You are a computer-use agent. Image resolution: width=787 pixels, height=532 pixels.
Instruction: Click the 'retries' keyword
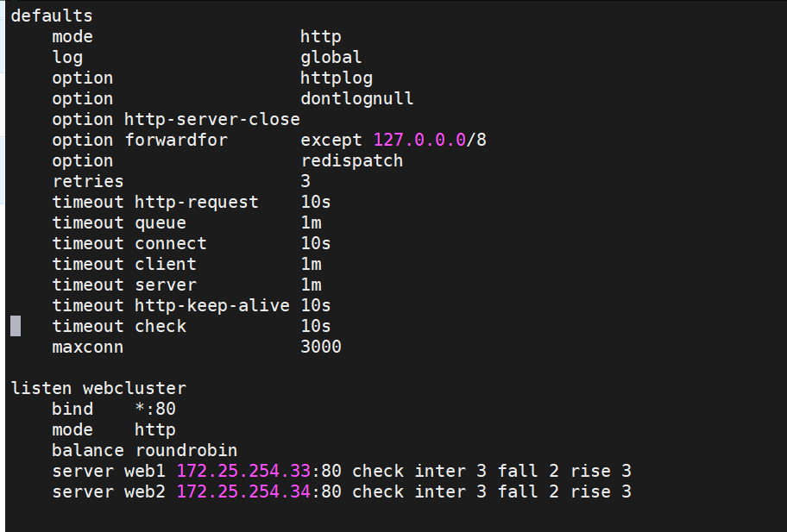click(88, 182)
